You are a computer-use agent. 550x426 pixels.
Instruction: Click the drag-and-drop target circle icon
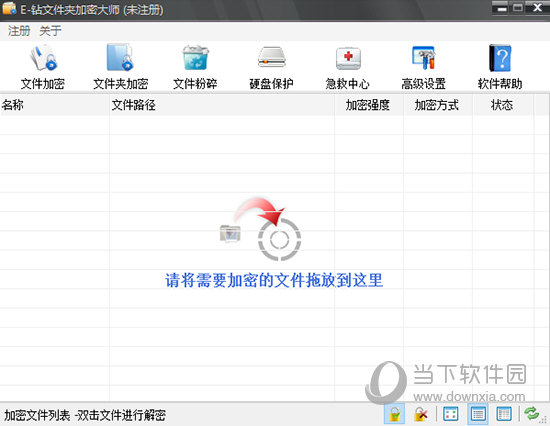click(x=279, y=239)
